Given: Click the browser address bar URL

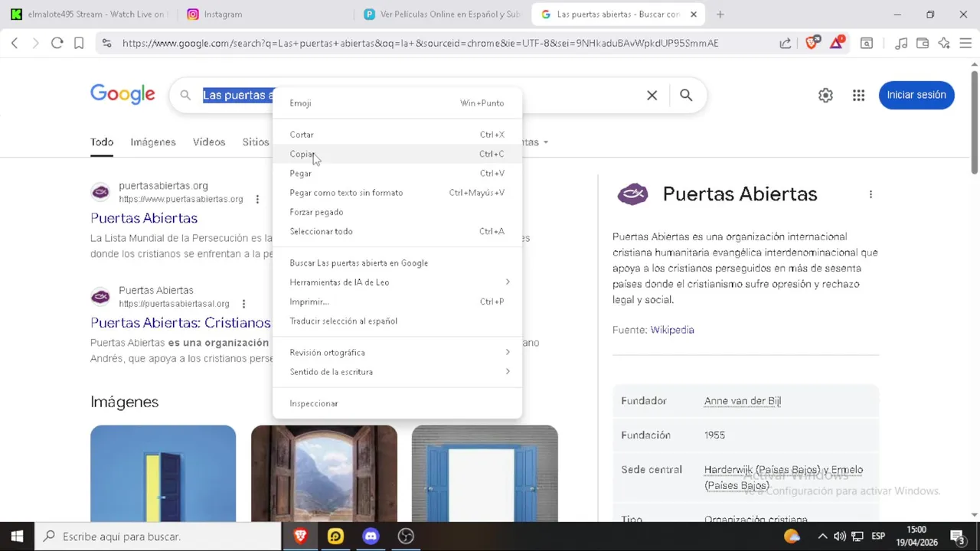Looking at the screenshot, I should pos(420,44).
